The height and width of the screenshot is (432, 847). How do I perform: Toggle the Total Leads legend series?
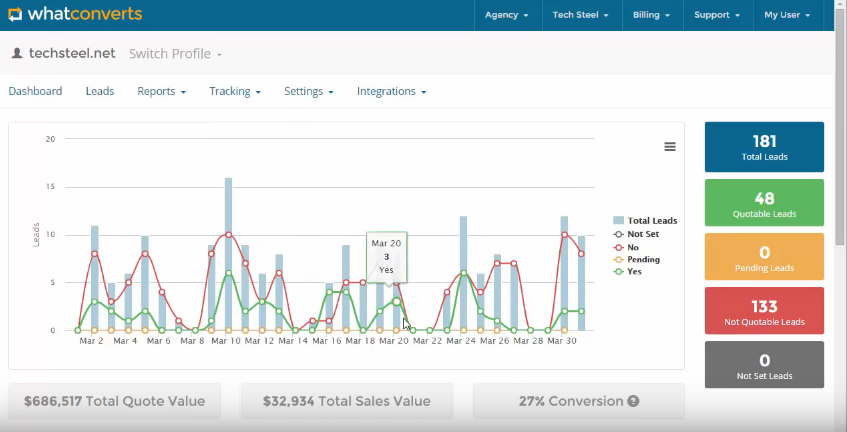[x=645, y=221]
